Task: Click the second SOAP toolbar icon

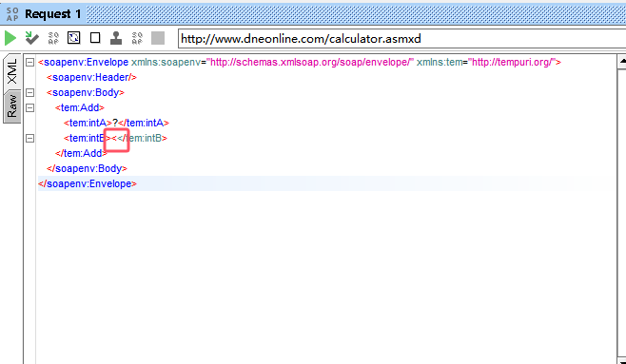Action: pos(137,38)
